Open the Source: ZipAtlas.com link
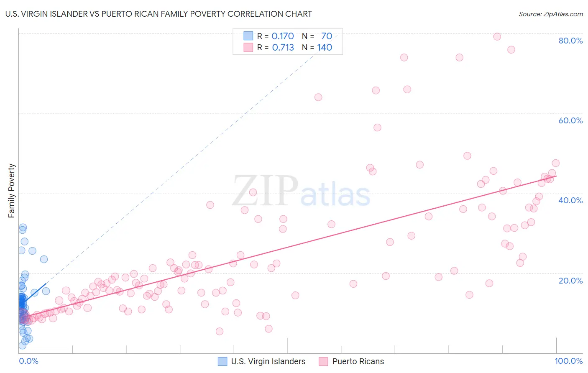The image size is (588, 373). tap(551, 14)
